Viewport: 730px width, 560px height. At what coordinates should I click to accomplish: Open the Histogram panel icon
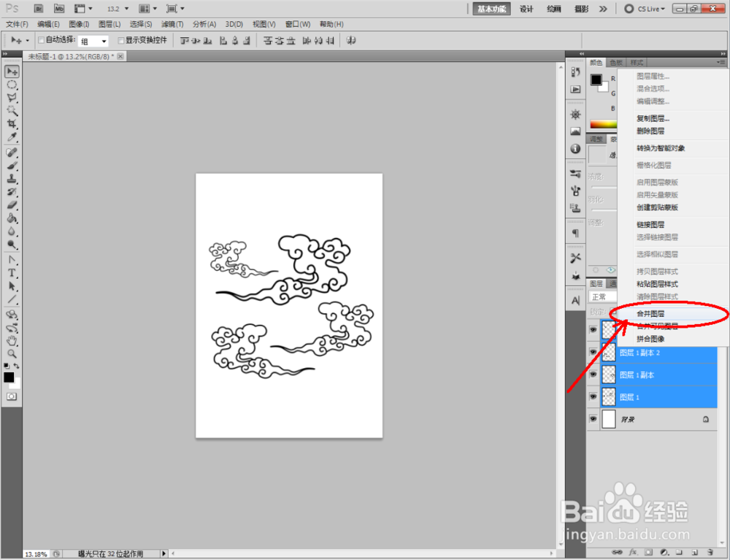point(575,131)
